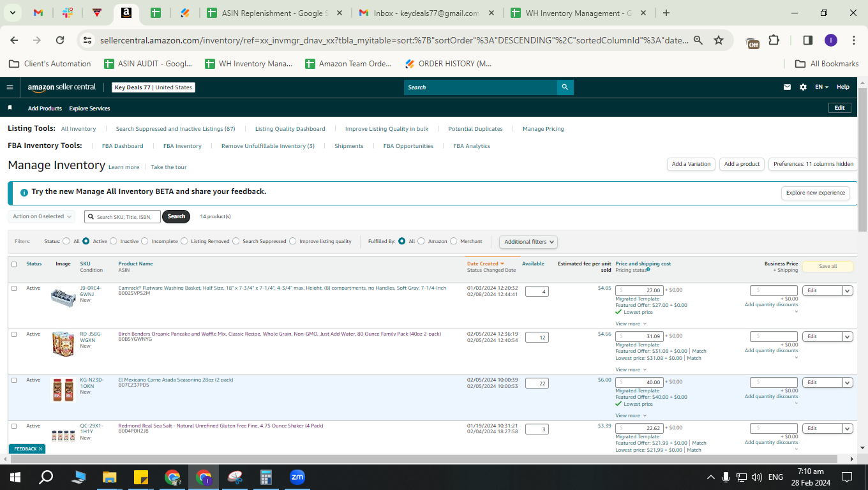Screen dimensions: 868x490
Task: Open the mail messages icon
Action: tap(787, 87)
